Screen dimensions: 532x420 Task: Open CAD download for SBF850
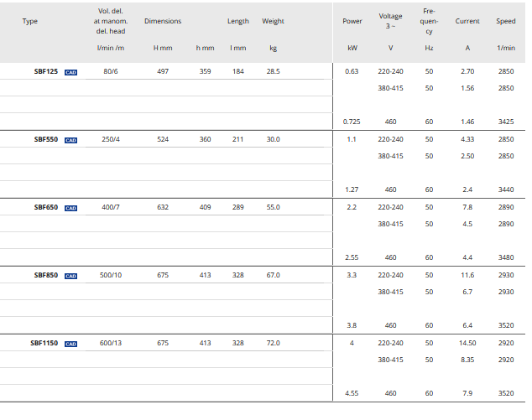(71, 276)
